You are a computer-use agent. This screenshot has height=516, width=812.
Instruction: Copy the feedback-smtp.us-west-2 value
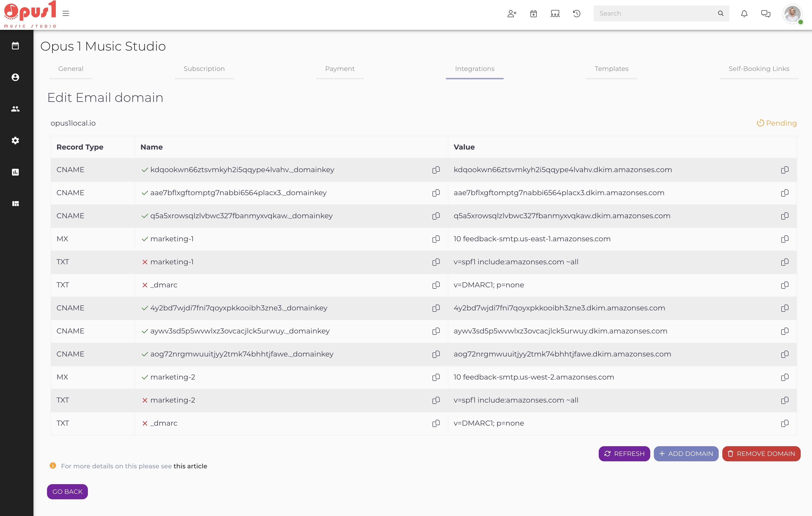tap(785, 377)
